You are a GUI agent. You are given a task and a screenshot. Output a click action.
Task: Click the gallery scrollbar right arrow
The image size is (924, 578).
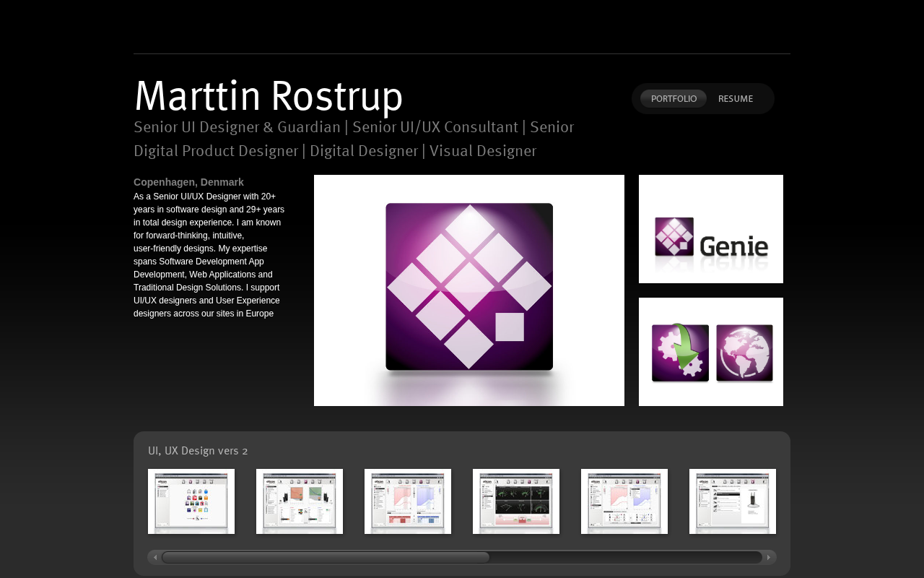pyautogui.click(x=769, y=557)
